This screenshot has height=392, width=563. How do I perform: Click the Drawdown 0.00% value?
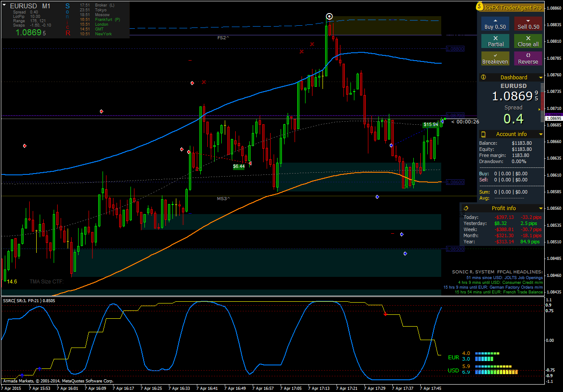point(519,161)
